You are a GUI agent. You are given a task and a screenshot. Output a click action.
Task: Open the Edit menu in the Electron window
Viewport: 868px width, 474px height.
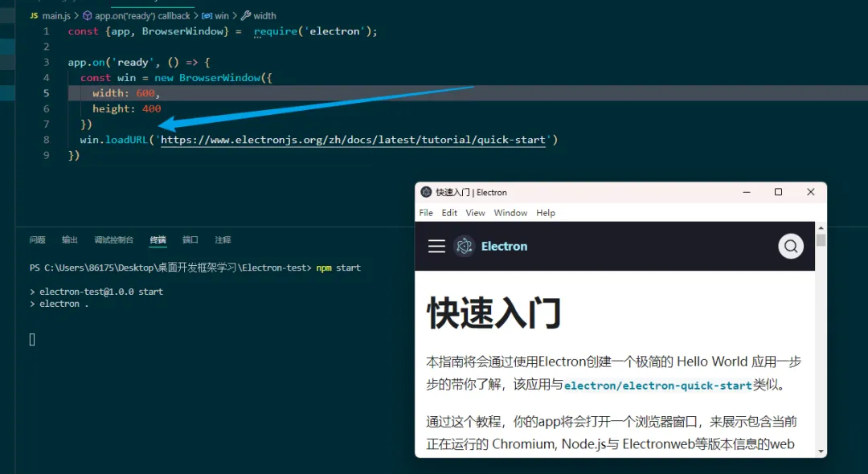[449, 213]
